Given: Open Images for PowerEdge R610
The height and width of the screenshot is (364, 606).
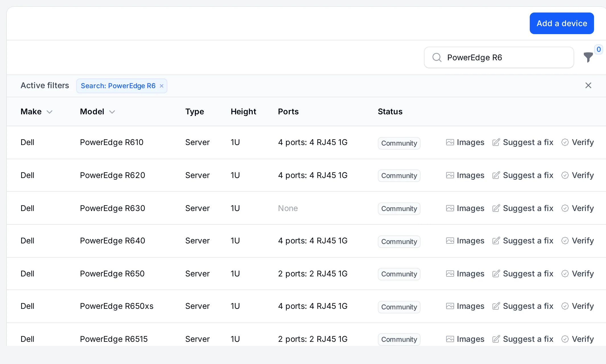Looking at the screenshot, I should [x=465, y=142].
